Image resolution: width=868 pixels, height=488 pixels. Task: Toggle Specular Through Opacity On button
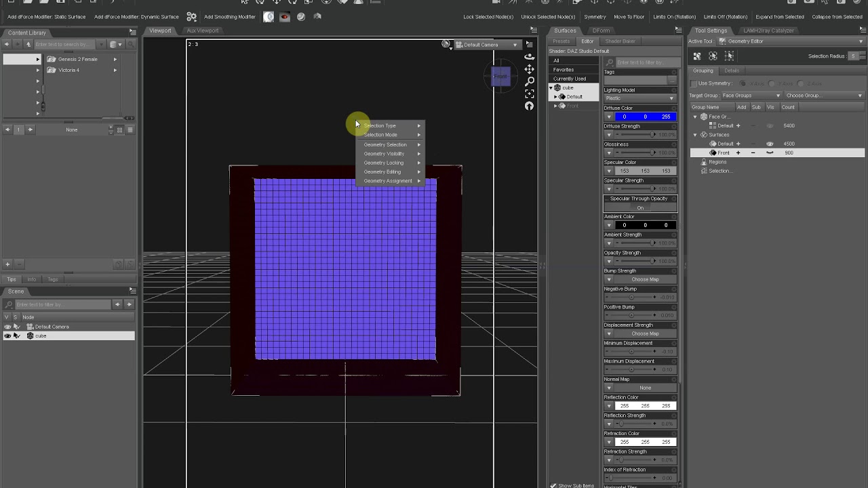tap(640, 207)
